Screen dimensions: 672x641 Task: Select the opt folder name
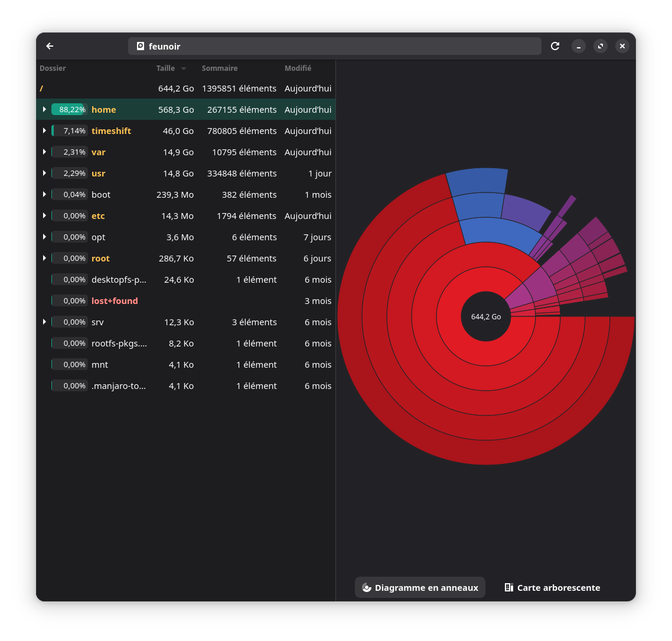98,237
